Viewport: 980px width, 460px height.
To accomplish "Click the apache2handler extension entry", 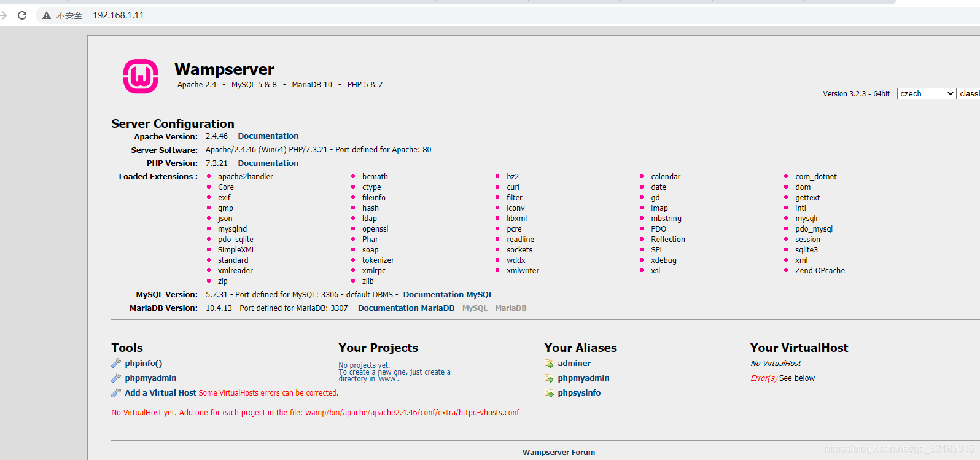I will (246, 177).
